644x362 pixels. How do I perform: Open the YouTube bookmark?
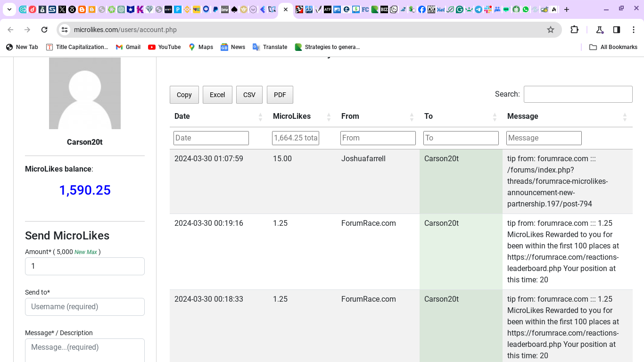165,47
